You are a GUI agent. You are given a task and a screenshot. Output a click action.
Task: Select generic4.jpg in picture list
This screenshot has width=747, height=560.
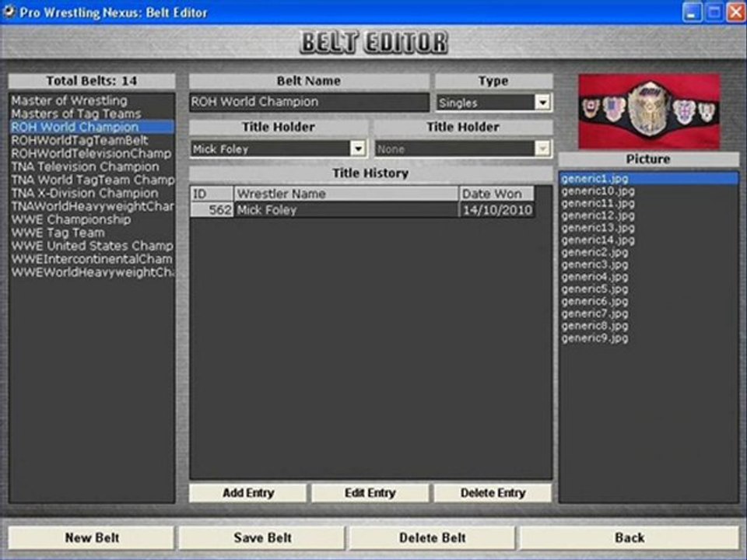click(x=649, y=277)
